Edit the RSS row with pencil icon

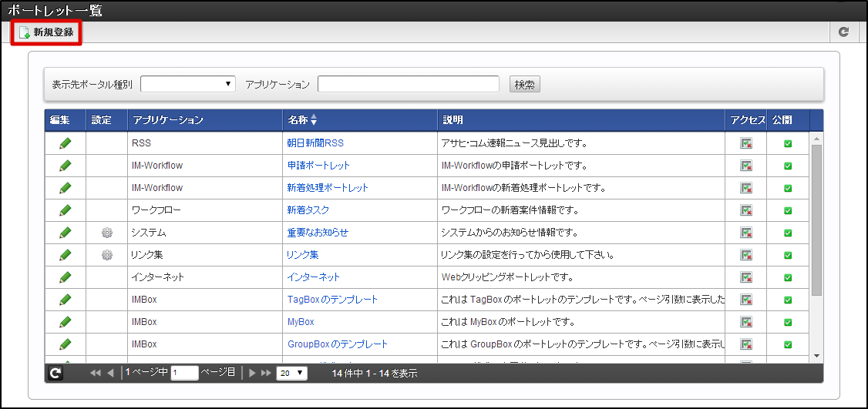tap(65, 143)
